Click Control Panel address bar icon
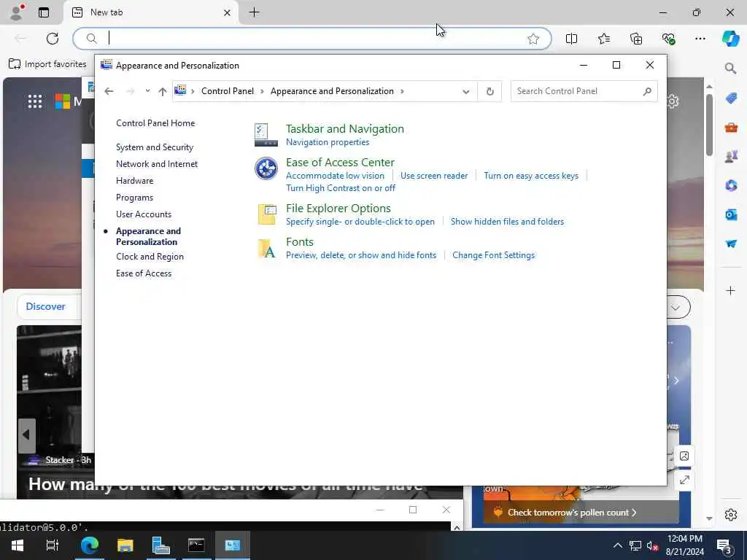Viewport: 747px width, 560px height. (x=181, y=90)
